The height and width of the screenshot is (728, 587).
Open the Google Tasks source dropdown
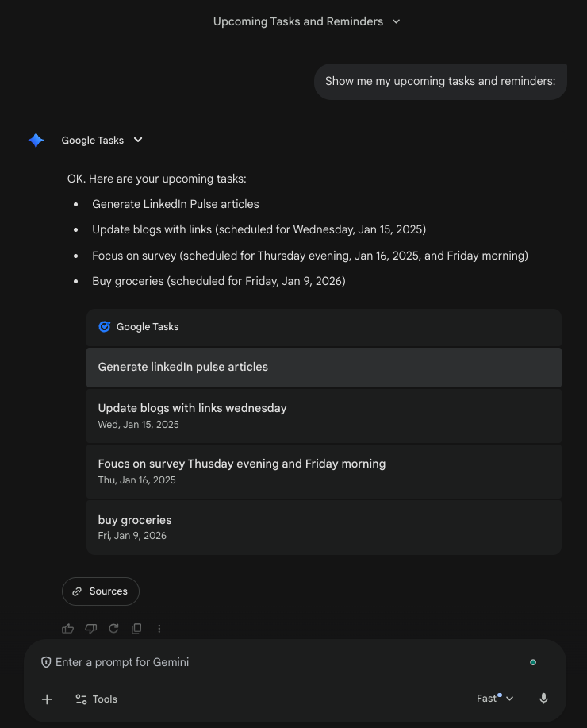point(137,140)
